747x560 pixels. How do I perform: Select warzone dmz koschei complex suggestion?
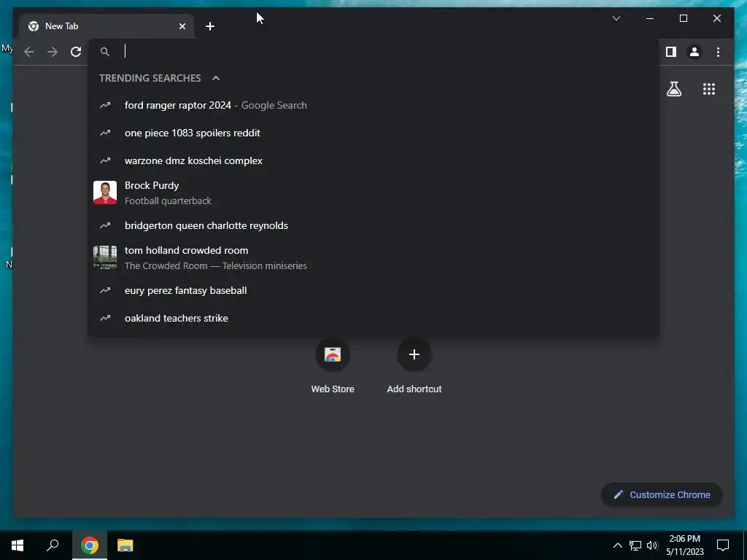click(x=374, y=160)
